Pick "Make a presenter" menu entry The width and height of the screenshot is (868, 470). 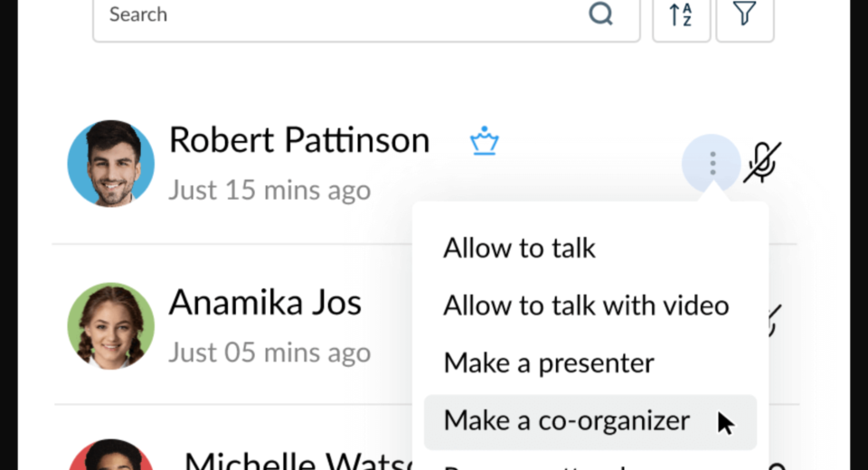(548, 363)
